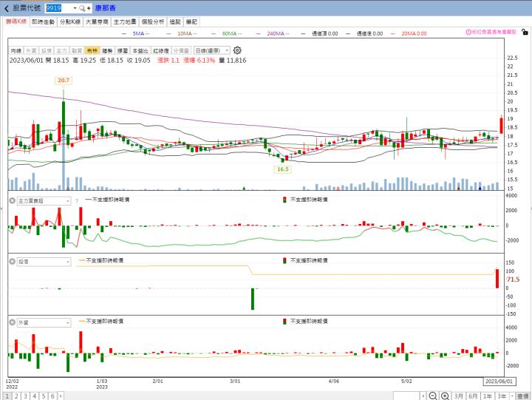The height and width of the screenshot is (400, 532).
Task: Open the stock code dropdown arrow
Action: coord(75,8)
